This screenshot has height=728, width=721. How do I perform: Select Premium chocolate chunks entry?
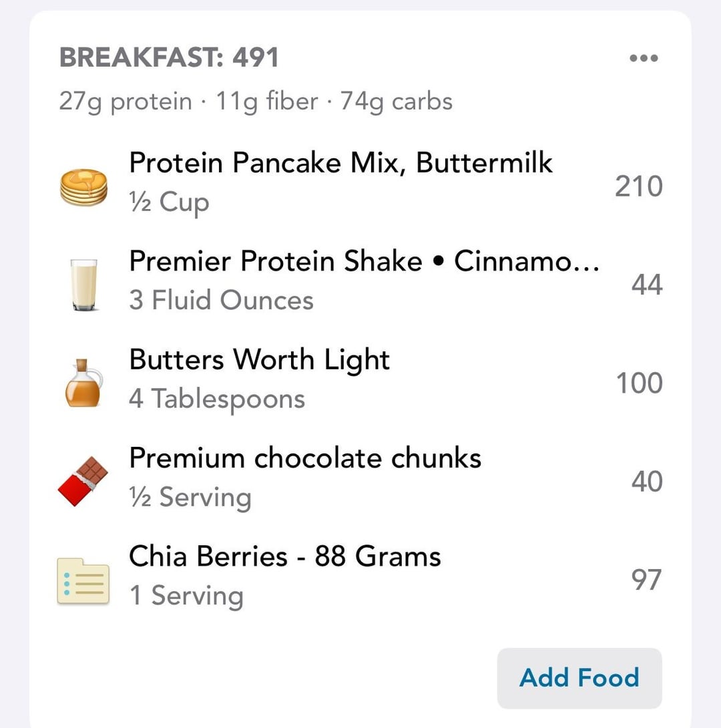[x=305, y=458]
